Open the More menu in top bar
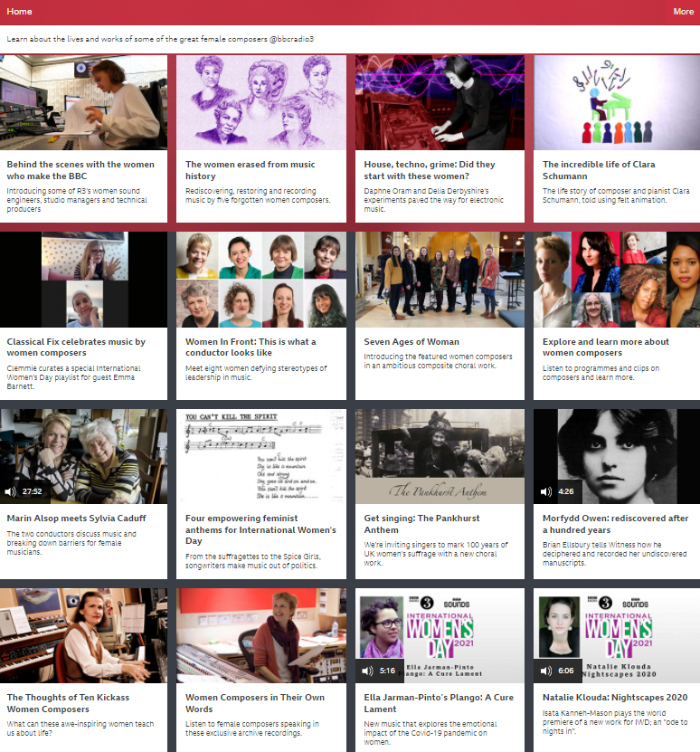The width and height of the screenshot is (700, 752). 683,12
